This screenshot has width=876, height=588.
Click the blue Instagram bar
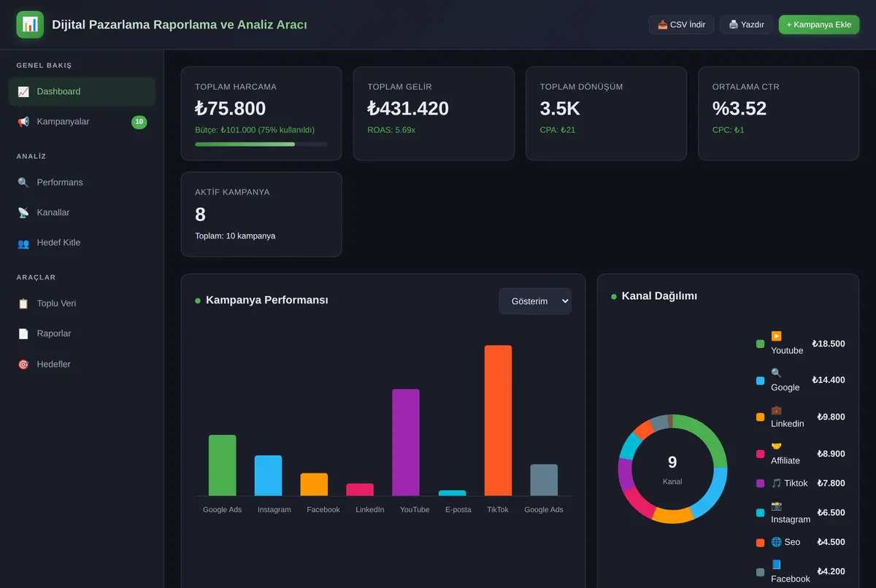tap(268, 476)
